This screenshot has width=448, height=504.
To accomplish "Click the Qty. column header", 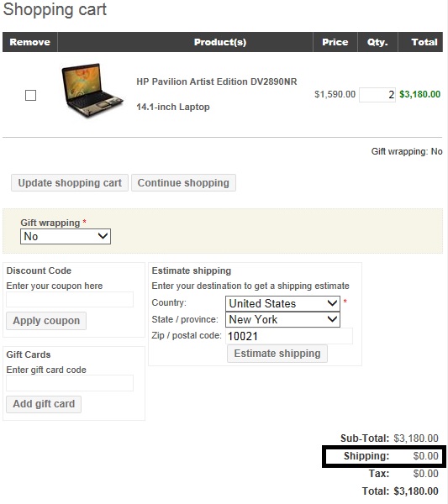I will (377, 42).
